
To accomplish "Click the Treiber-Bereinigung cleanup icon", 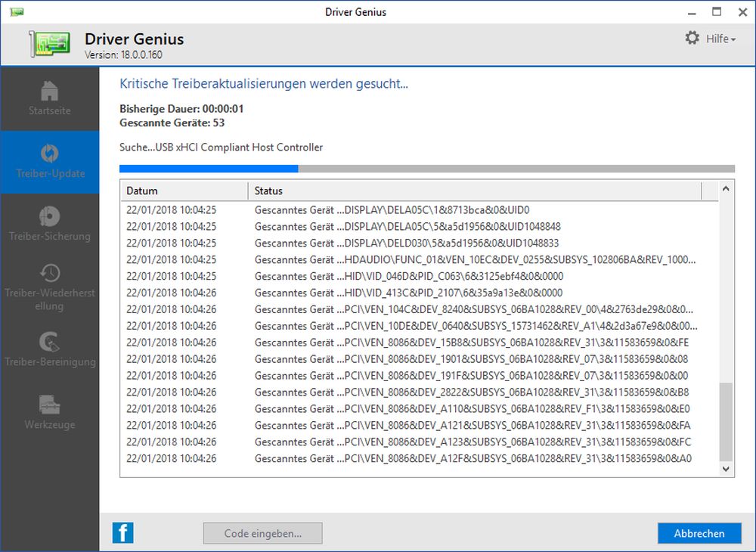I will [49, 342].
